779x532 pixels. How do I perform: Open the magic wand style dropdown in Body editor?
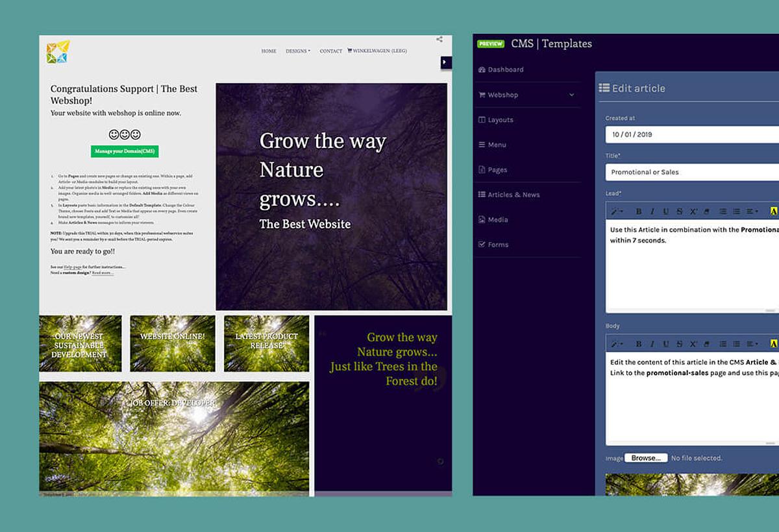coord(616,344)
